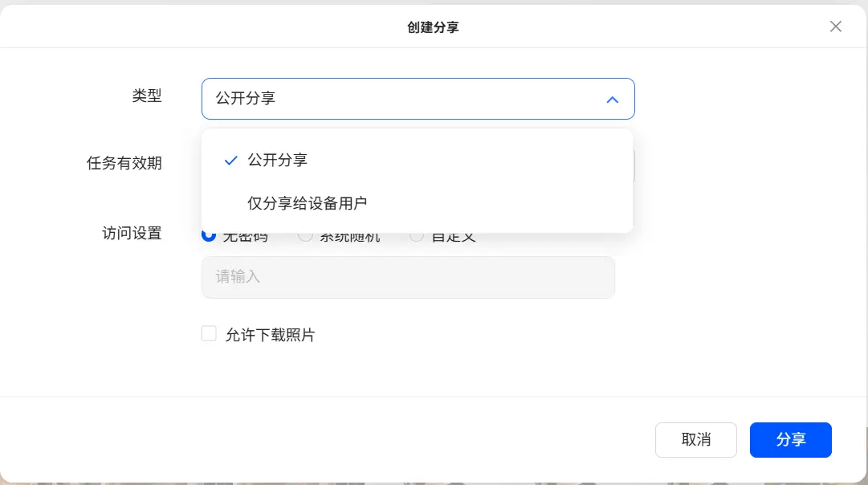The image size is (868, 485).
Task: Click the 类型 field label
Action: click(147, 96)
